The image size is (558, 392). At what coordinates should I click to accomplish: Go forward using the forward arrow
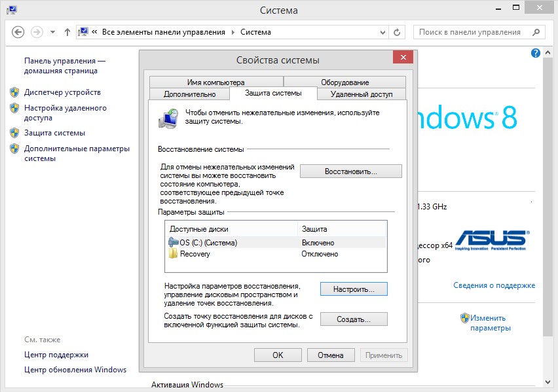click(x=37, y=32)
